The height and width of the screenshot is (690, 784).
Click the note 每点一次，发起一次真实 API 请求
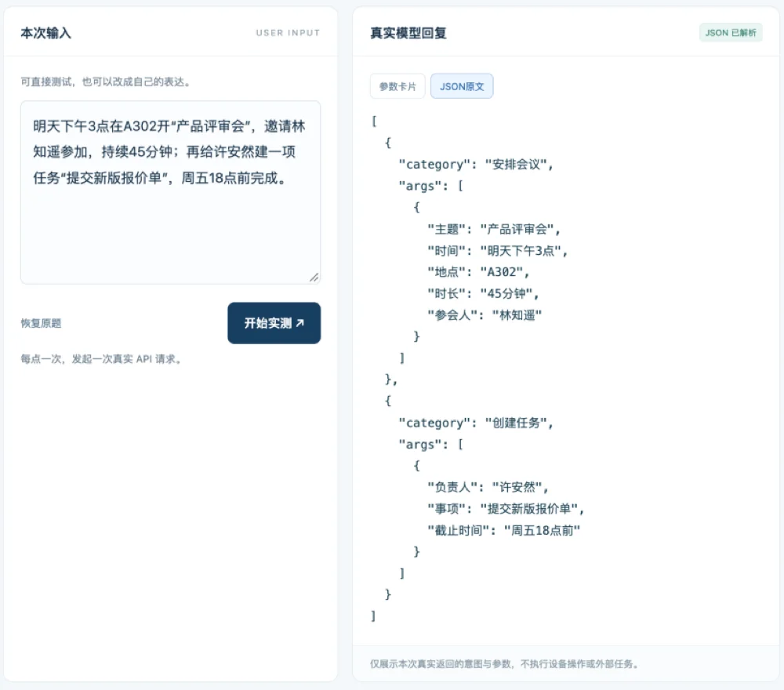101,359
